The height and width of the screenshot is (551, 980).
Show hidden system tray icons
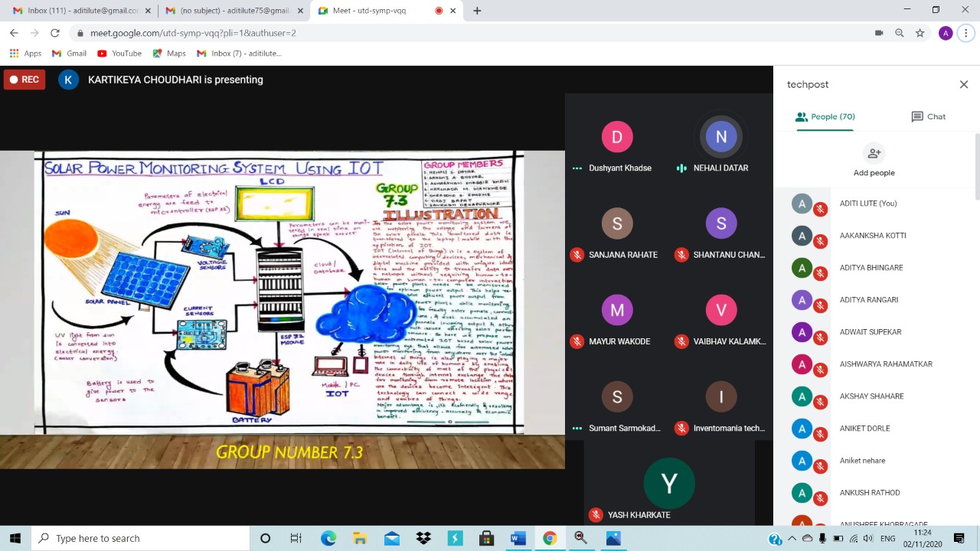[792, 538]
